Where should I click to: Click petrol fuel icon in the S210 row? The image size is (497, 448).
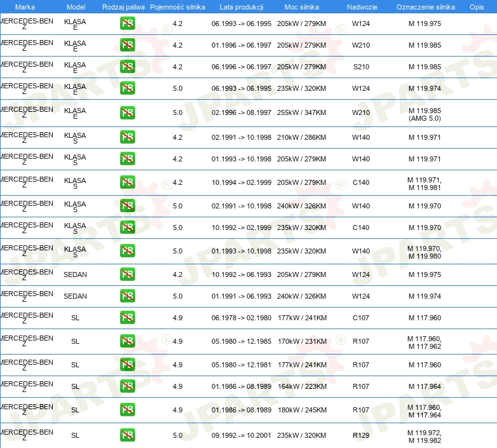(127, 67)
